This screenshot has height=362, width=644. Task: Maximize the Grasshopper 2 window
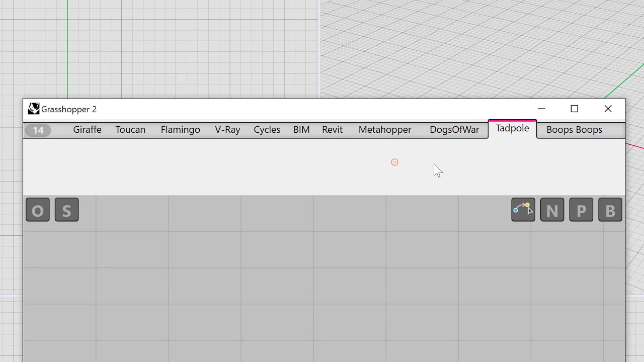(x=575, y=109)
